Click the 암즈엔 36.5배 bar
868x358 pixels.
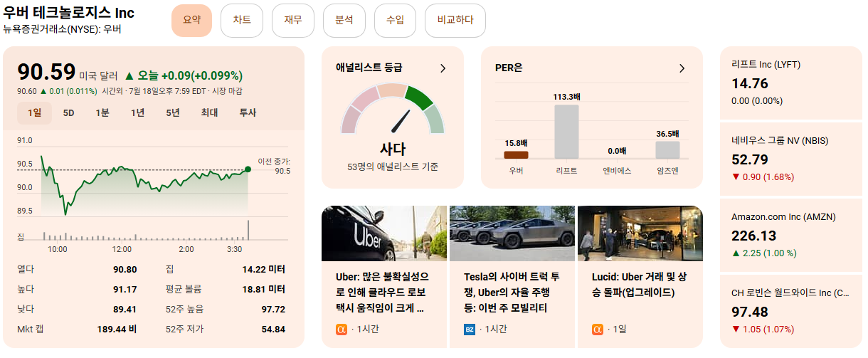(x=667, y=150)
